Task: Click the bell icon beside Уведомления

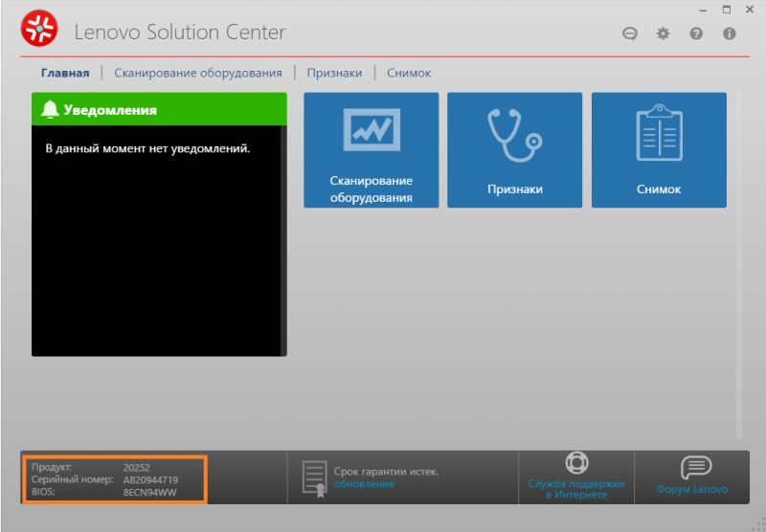Action: 50,110
